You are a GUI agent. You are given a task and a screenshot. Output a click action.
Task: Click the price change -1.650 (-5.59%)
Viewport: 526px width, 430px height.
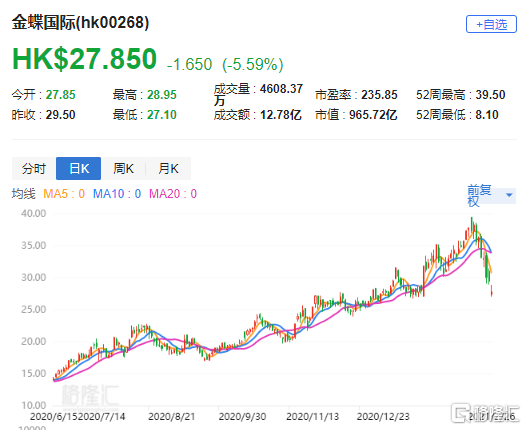pyautogui.click(x=225, y=64)
